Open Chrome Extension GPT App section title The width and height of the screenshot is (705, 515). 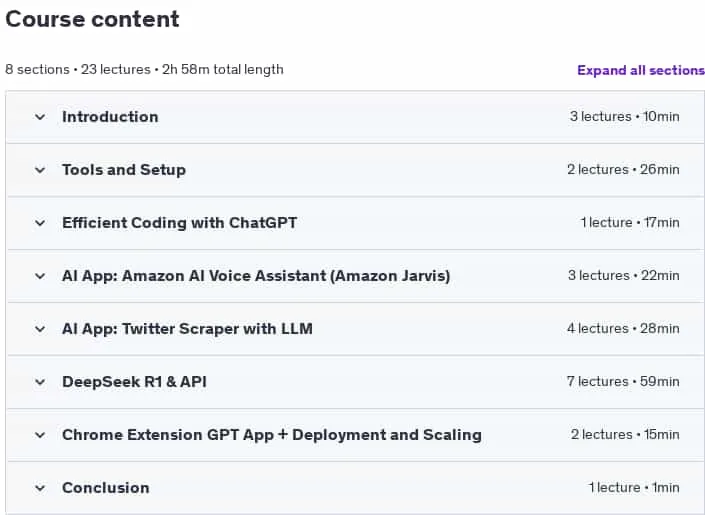pyautogui.click(x=272, y=434)
